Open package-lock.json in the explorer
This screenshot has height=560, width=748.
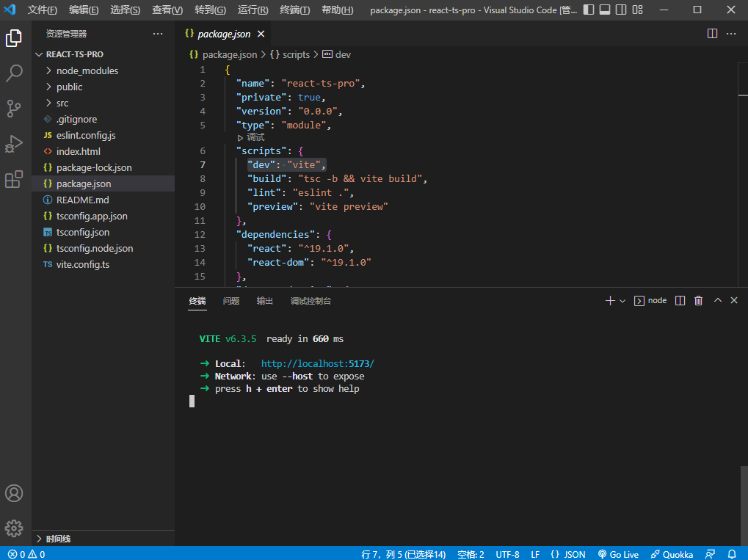103,167
